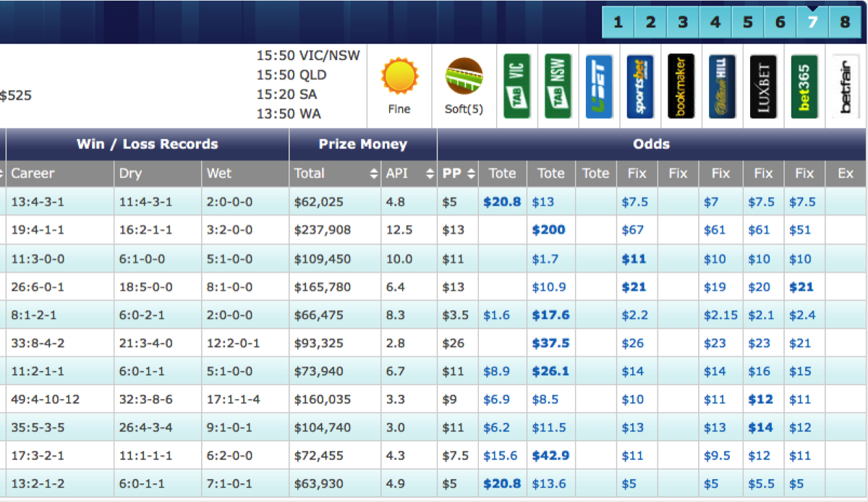Switch to race 3 tab
Viewport: 868px width, 502px height.
(x=682, y=22)
